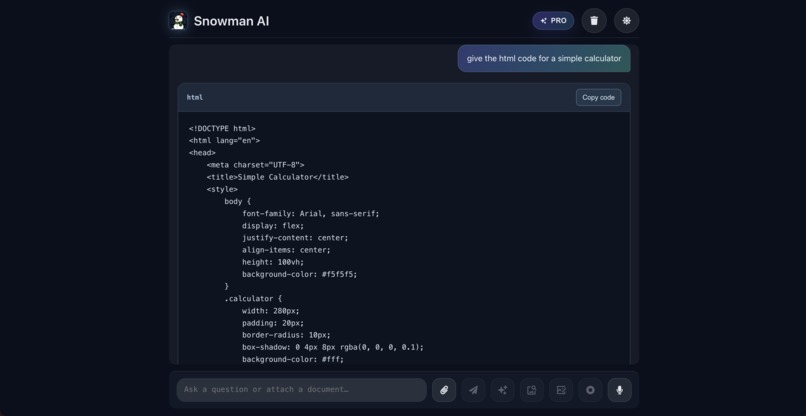The height and width of the screenshot is (416, 806).
Task: Start voice input with the microphone icon
Action: point(619,390)
